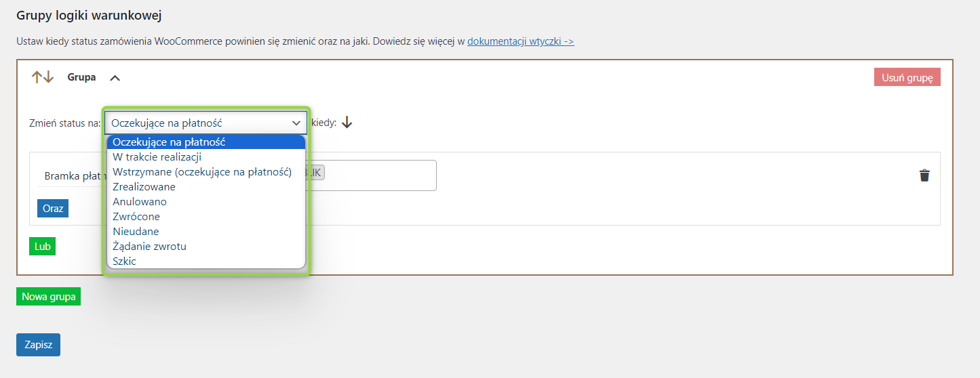The image size is (980, 378).
Task: Add condition with Oraz button
Action: 53,208
